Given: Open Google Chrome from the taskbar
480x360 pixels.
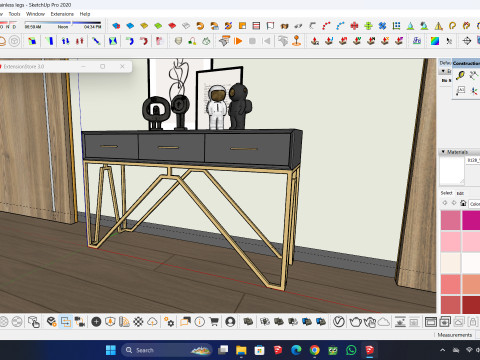Looking at the screenshot, I should click(314, 350).
